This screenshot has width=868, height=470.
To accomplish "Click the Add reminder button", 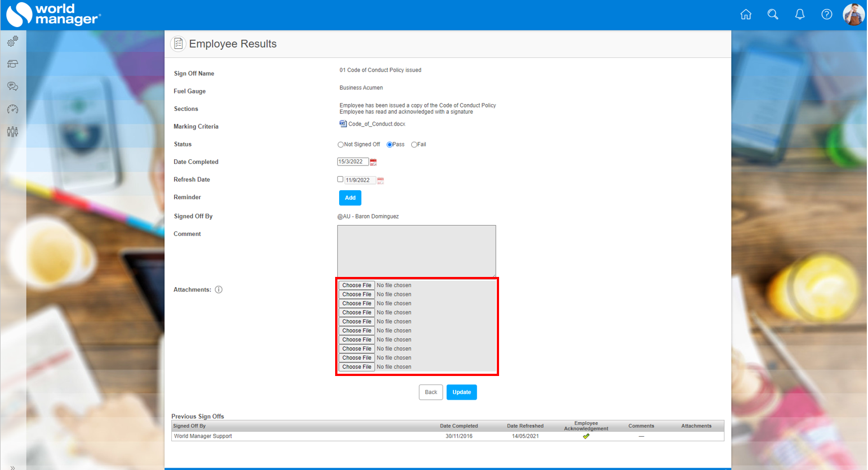I will [x=350, y=198].
